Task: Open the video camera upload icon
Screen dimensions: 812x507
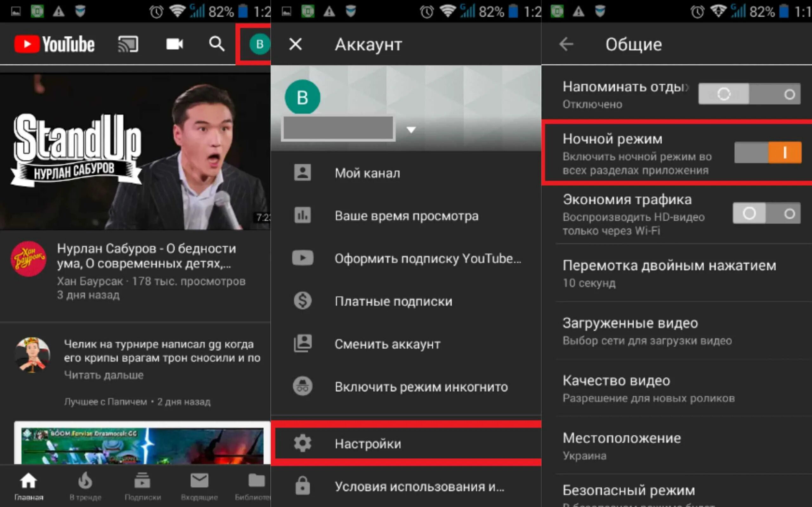Action: (x=174, y=44)
